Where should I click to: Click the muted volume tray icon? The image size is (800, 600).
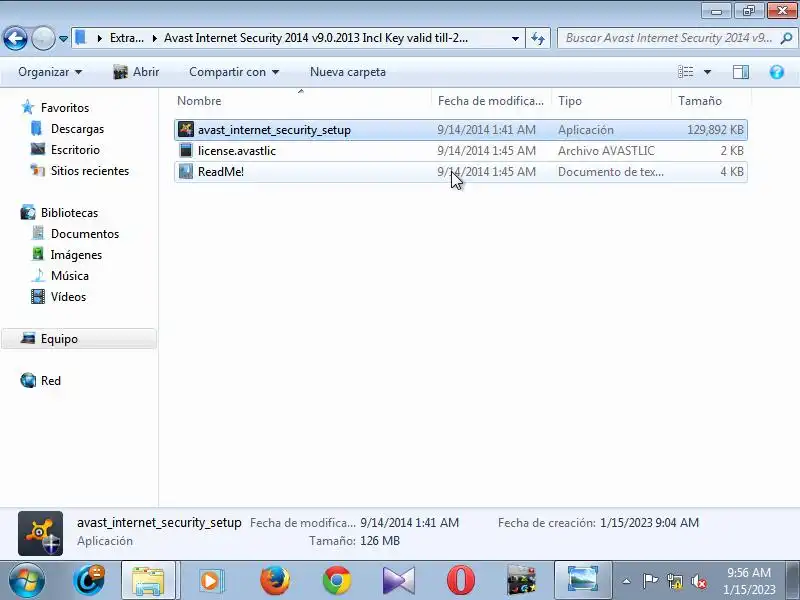pos(698,581)
